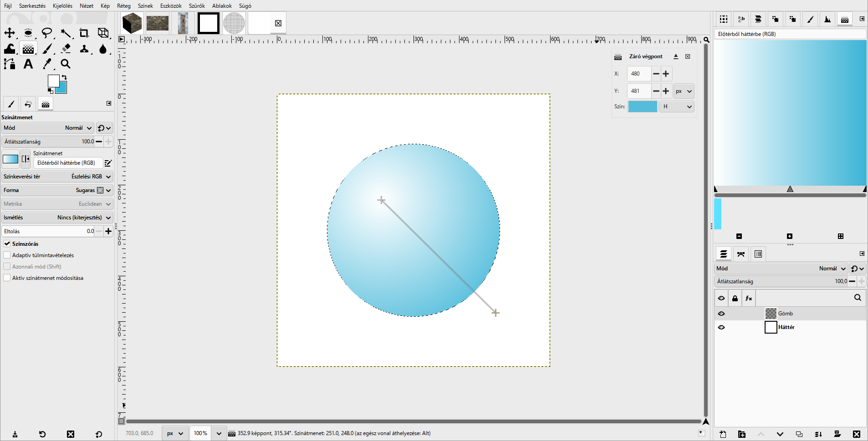Toggle the Színszórás checkbox
This screenshot has width=868, height=441.
7,243
